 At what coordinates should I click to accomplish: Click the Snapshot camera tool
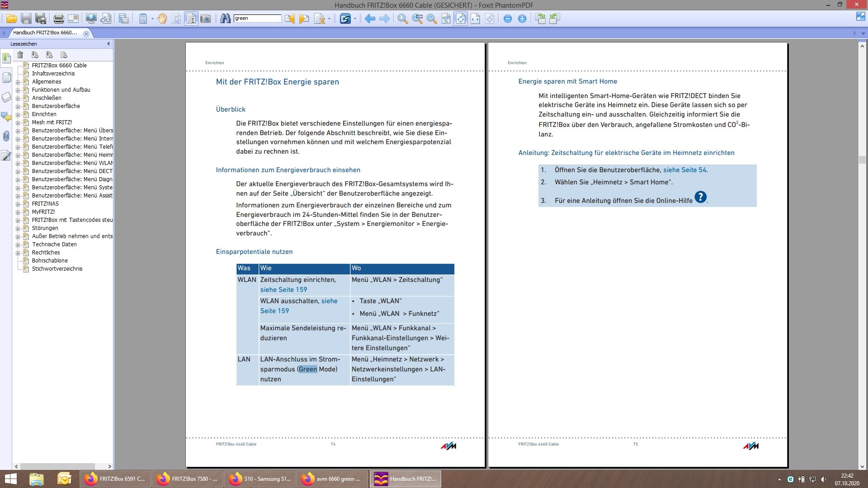point(206,19)
